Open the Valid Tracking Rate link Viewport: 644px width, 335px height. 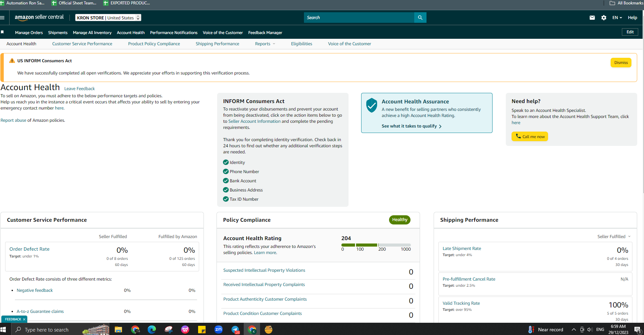461,303
